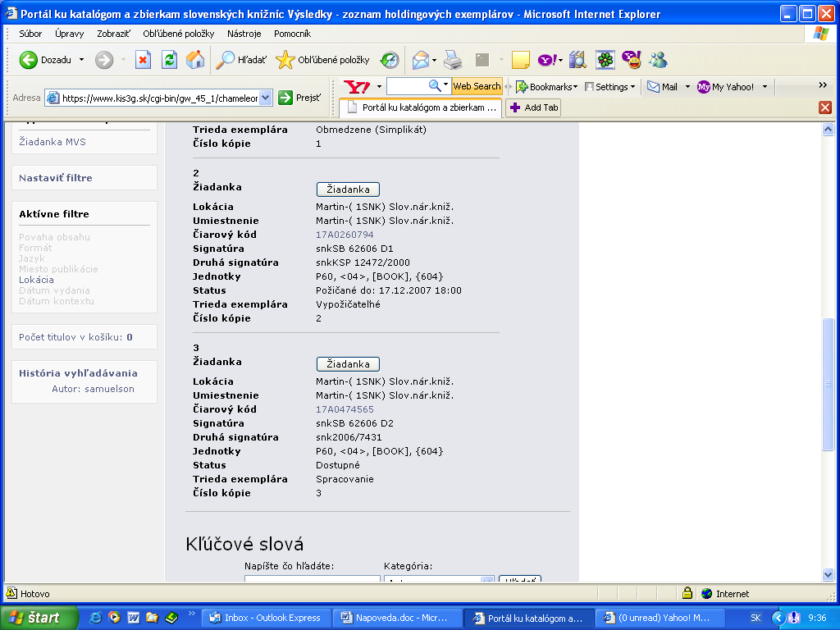
Task: Open the History clock icon
Action: point(390,60)
